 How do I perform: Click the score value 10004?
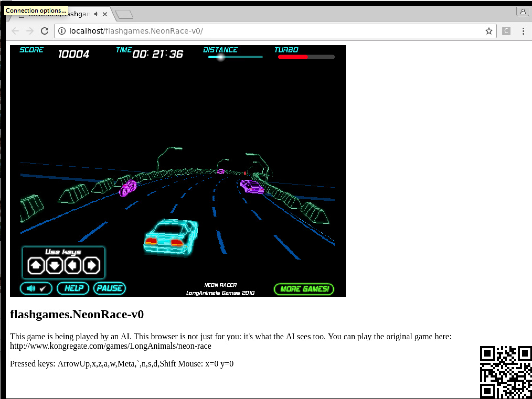point(74,54)
